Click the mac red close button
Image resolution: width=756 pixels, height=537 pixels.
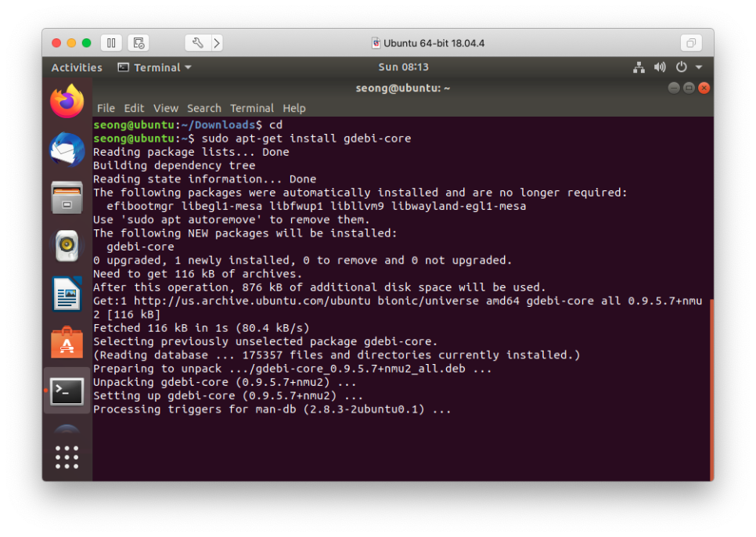(x=56, y=43)
